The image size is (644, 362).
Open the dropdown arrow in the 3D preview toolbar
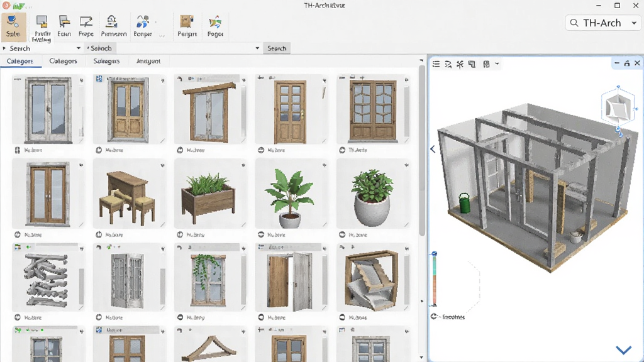tap(497, 64)
